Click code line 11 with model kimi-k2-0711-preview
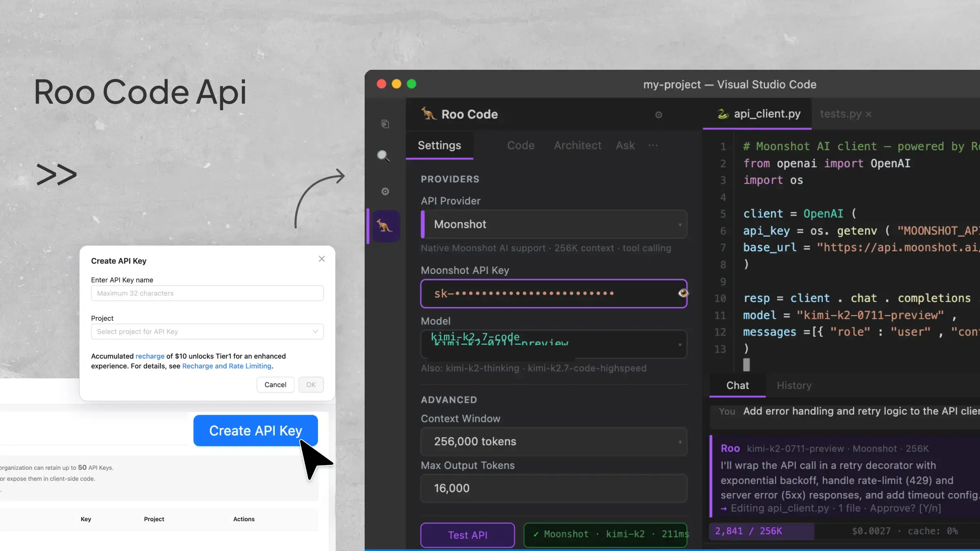The width and height of the screenshot is (980, 551). [849, 315]
